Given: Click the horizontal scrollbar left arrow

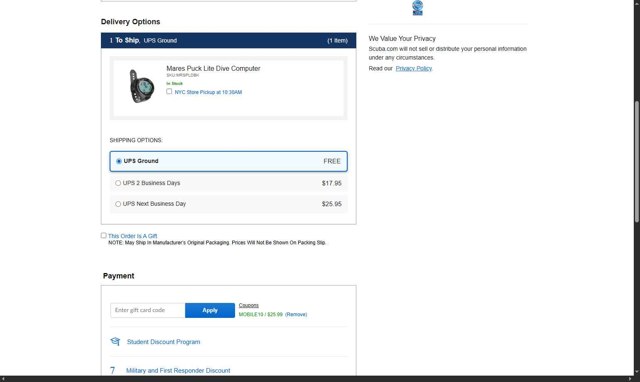Looking at the screenshot, I should click(x=2, y=379).
